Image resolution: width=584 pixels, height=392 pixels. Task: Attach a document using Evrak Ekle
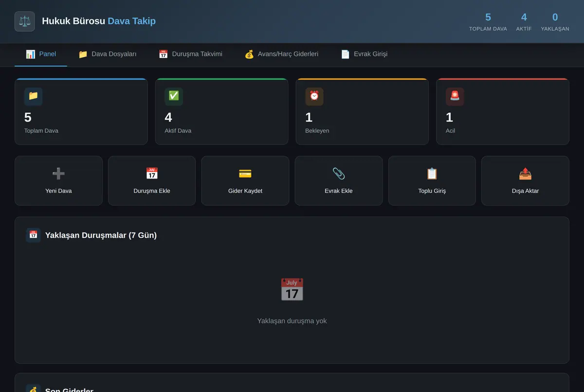[339, 180]
